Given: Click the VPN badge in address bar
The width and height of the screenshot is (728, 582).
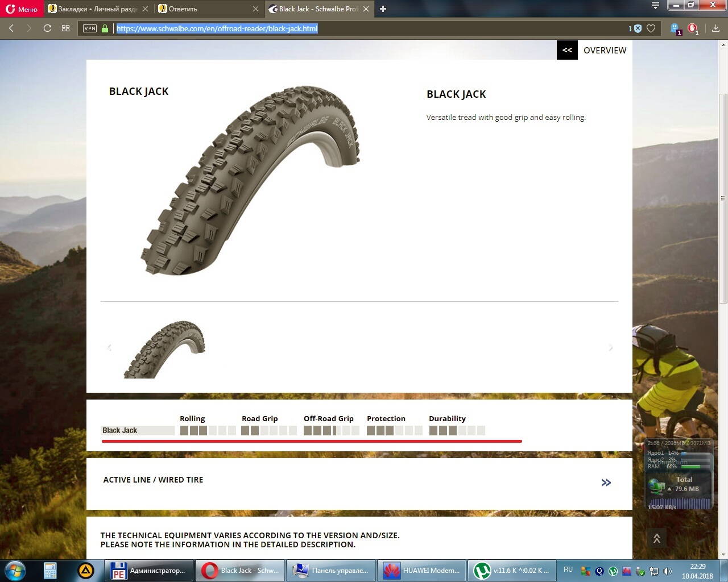Looking at the screenshot, I should pyautogui.click(x=90, y=28).
